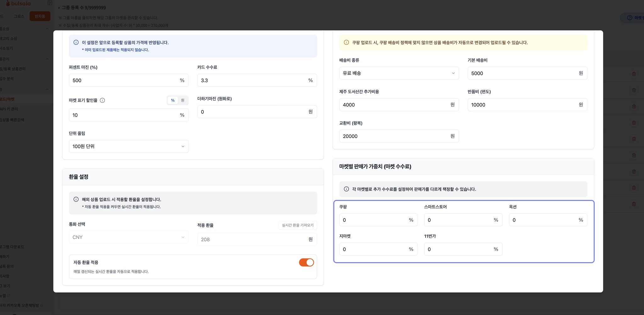Viewport: 644px width, 315px height.
Task: Click the info icon in the 환율 설정 notice
Action: (x=76, y=199)
